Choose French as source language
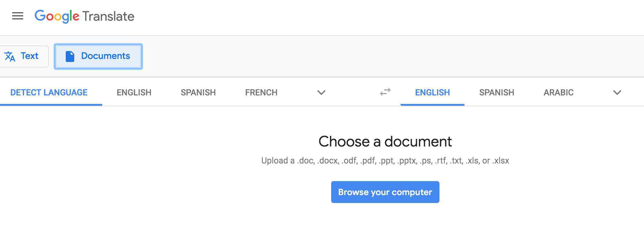The height and width of the screenshot is (227, 644). (261, 92)
